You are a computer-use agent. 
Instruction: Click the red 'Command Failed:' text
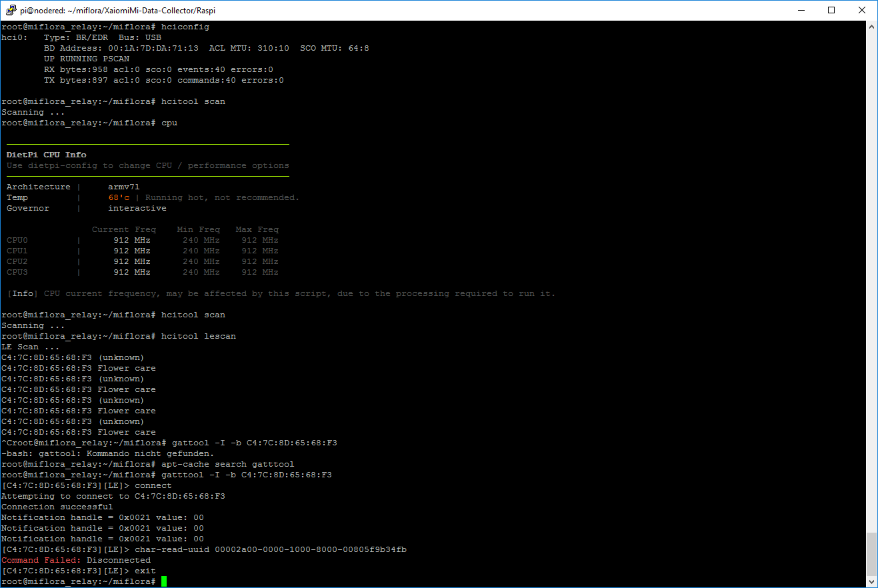(x=41, y=560)
